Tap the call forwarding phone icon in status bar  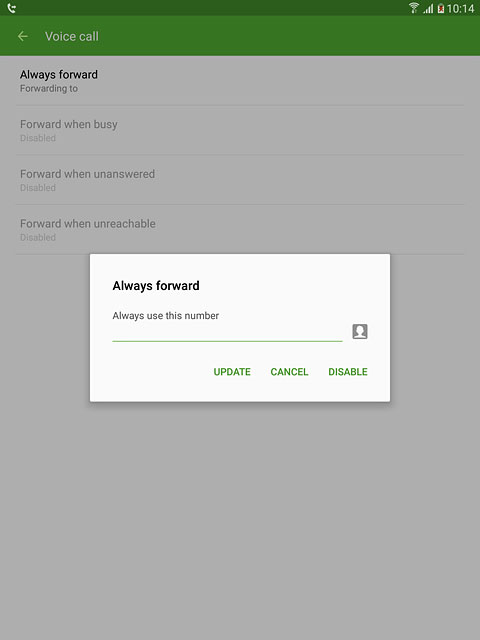coord(11,8)
